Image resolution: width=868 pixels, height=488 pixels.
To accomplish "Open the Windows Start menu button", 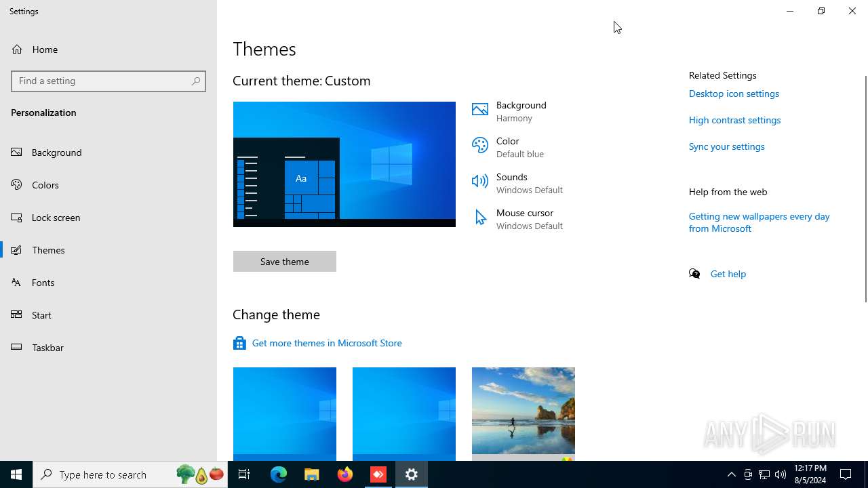I will coord(16,474).
